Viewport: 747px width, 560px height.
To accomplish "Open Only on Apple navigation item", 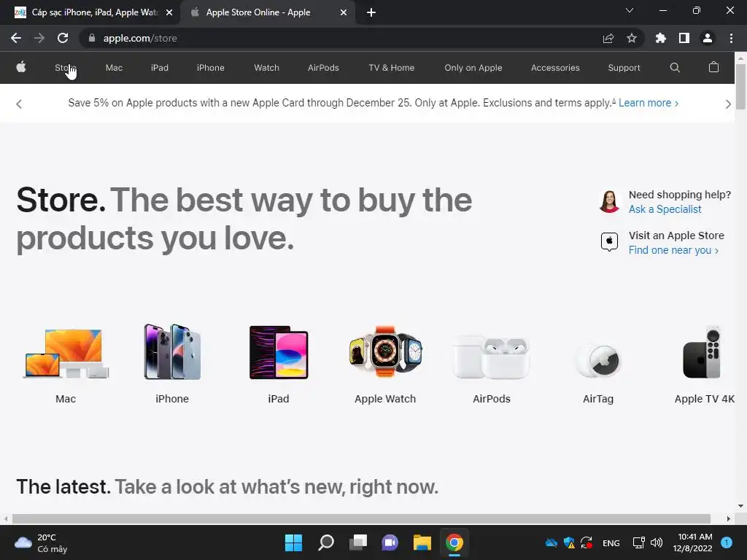I will [473, 68].
